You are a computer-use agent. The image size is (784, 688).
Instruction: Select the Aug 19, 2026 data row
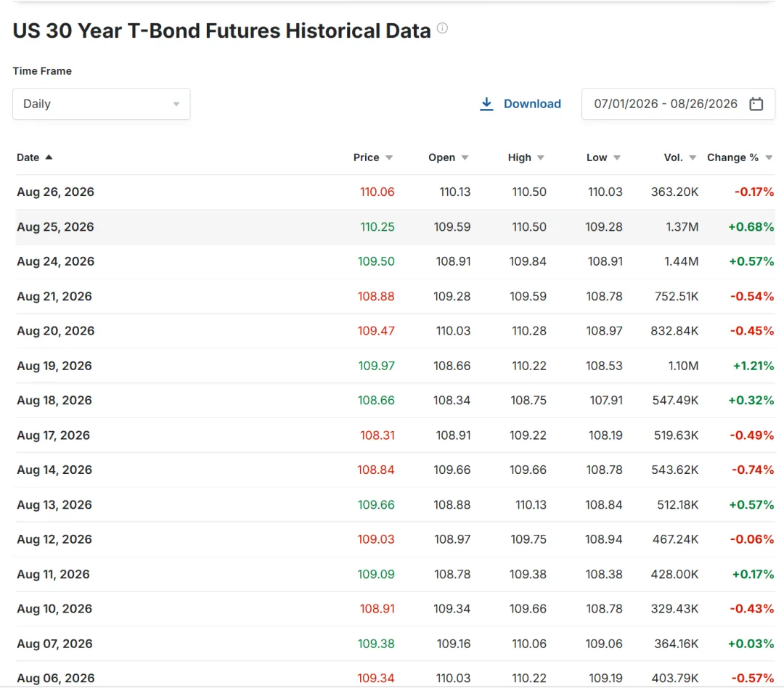tap(395, 366)
